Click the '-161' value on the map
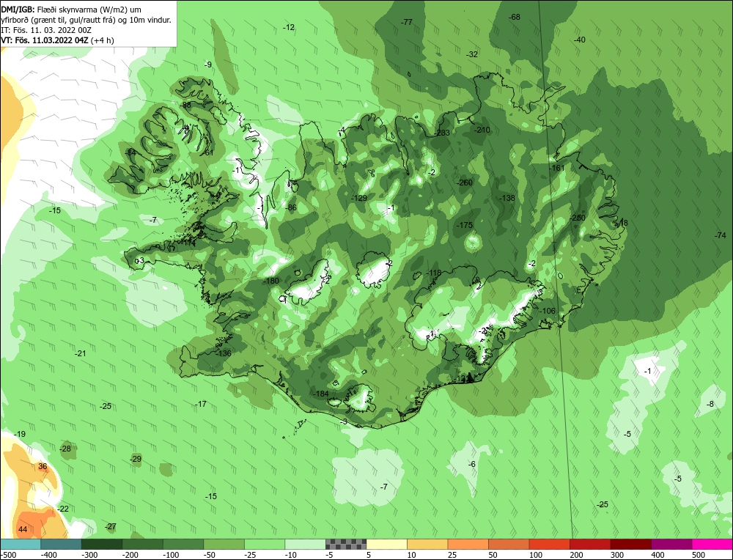Image resolution: width=733 pixels, height=560 pixels. pyautogui.click(x=557, y=168)
